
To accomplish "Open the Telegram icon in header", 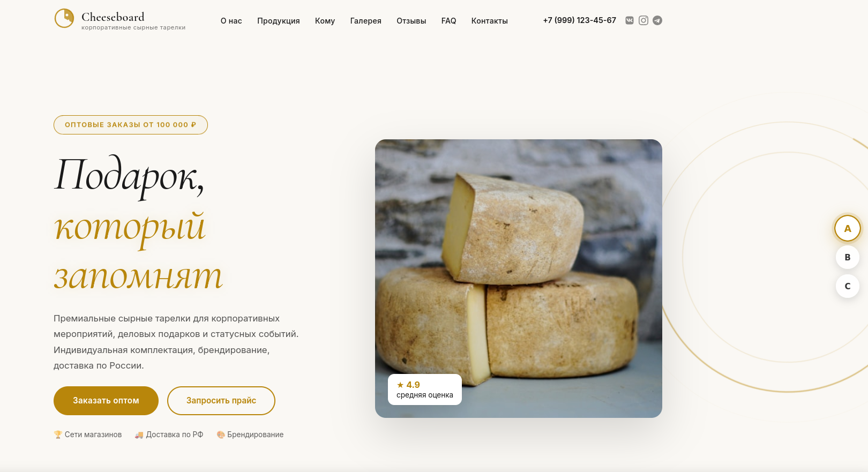I will (657, 20).
